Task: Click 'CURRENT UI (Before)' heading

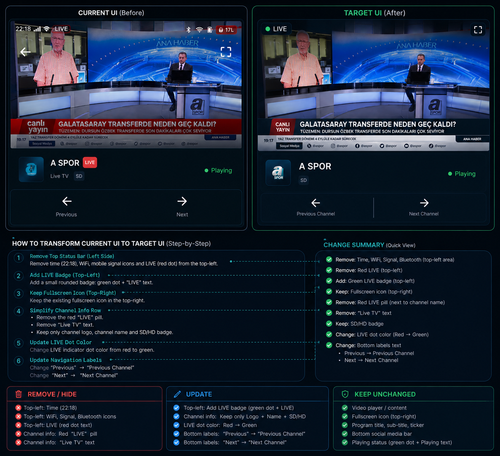Action: (x=111, y=13)
